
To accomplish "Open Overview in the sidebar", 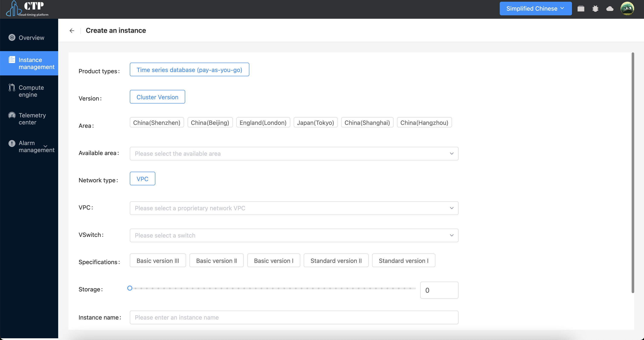I will pos(29,37).
